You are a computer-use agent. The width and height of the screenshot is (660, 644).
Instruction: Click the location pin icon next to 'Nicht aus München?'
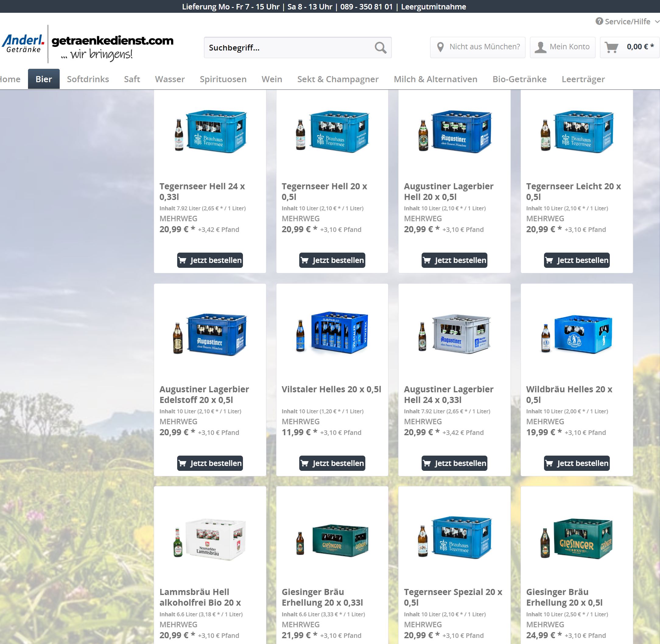click(440, 47)
